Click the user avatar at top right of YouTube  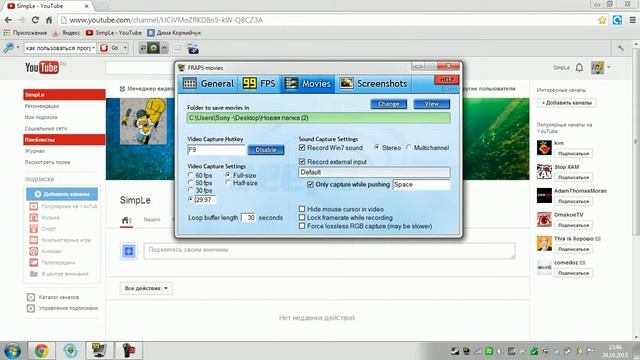(x=598, y=67)
